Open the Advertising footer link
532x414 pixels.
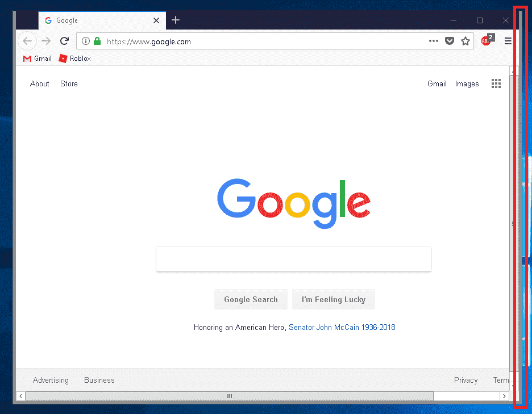click(x=51, y=380)
